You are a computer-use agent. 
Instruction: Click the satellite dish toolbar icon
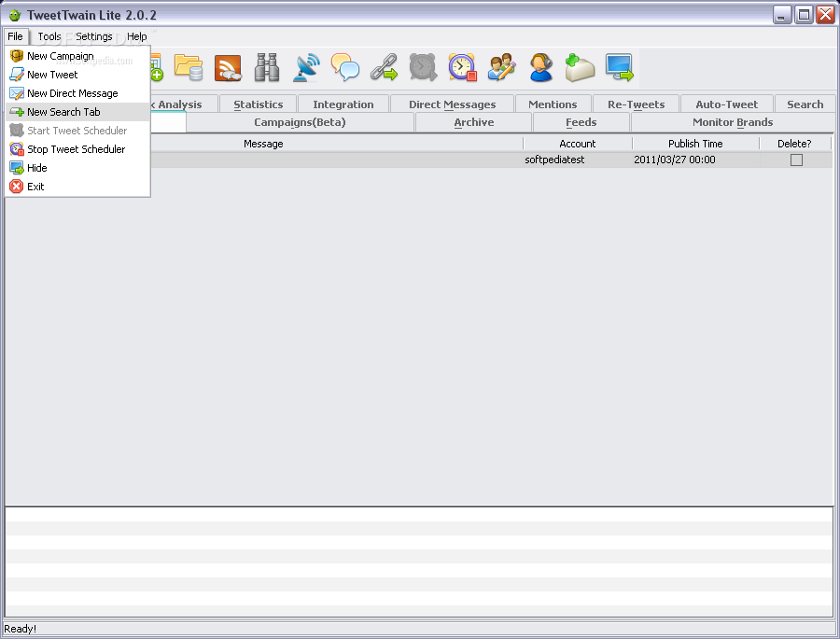306,67
